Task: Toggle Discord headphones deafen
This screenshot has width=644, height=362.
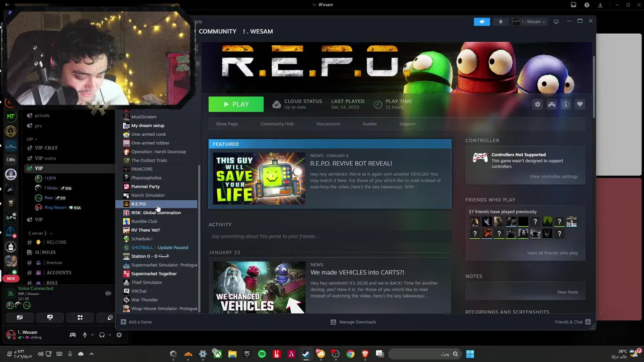Action: tap(102, 335)
